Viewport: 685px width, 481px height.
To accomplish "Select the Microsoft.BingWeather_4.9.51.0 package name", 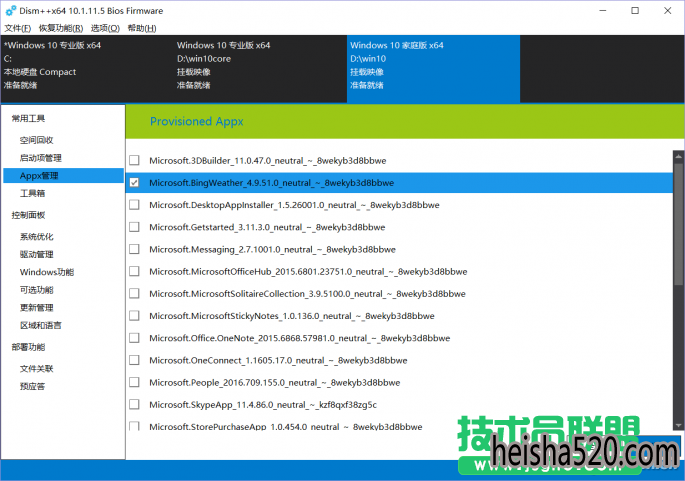I will [272, 183].
